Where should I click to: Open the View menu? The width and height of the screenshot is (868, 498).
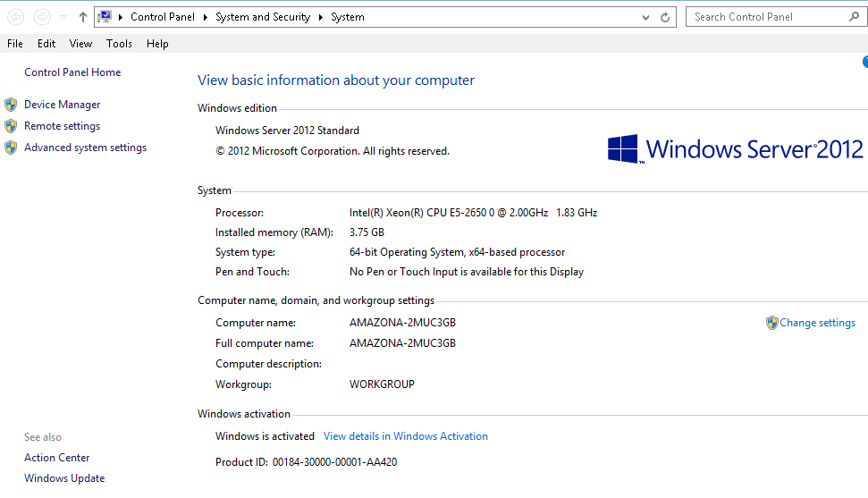(80, 44)
